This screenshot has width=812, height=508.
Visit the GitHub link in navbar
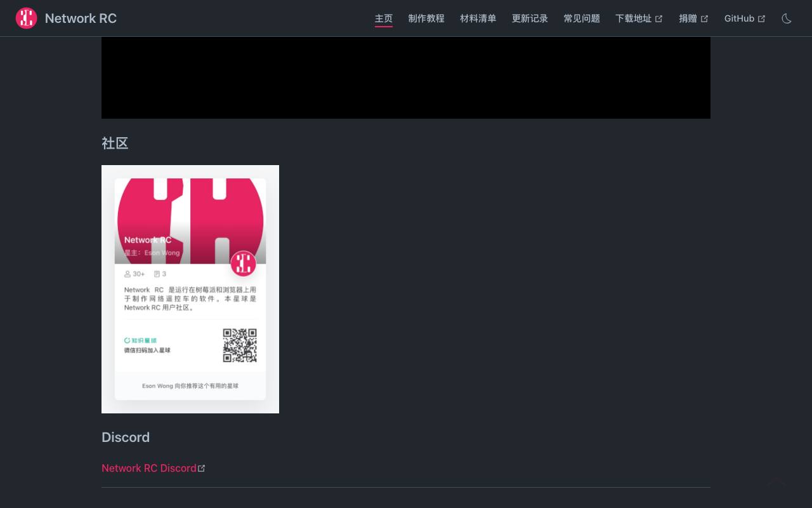tap(745, 18)
